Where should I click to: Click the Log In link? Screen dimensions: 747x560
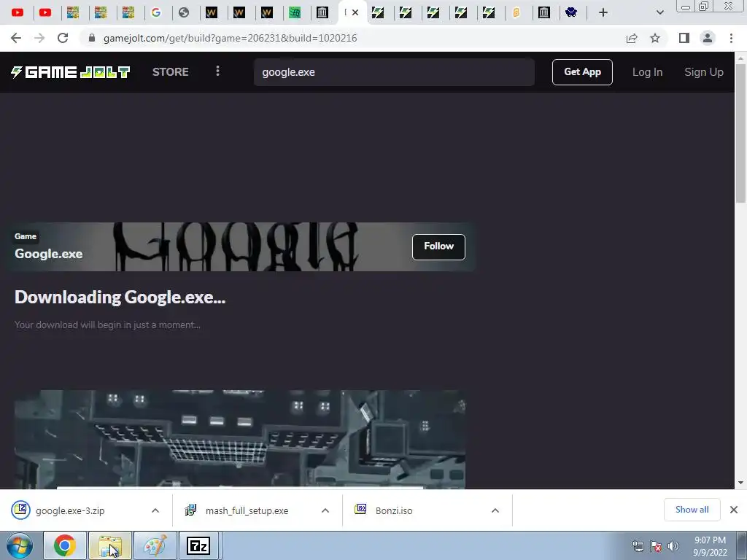647,72
